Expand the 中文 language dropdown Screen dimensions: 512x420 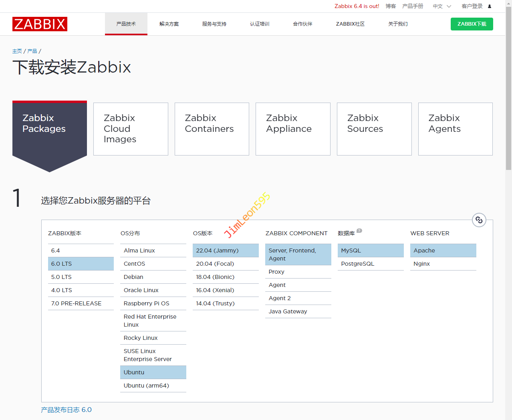[442, 6]
